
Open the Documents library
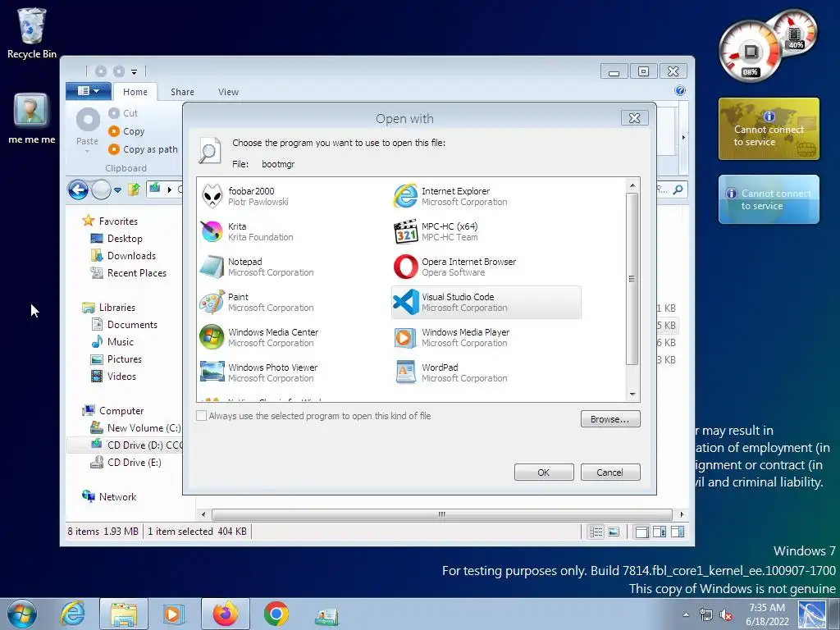pos(125,324)
